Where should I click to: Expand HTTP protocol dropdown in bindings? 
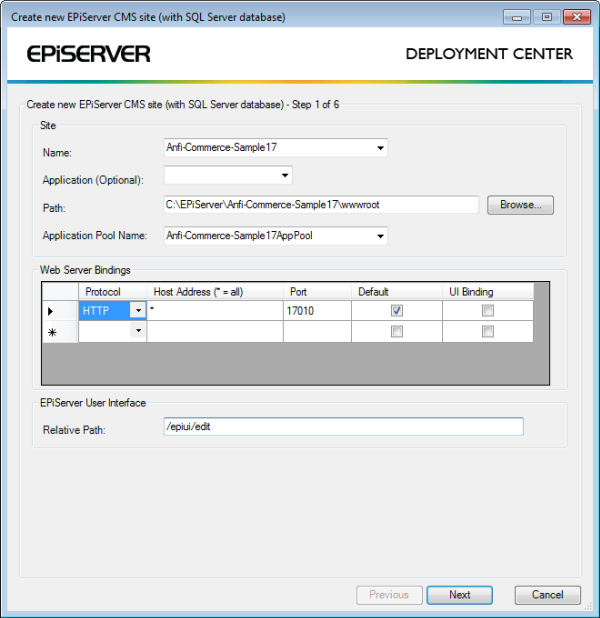(x=137, y=311)
